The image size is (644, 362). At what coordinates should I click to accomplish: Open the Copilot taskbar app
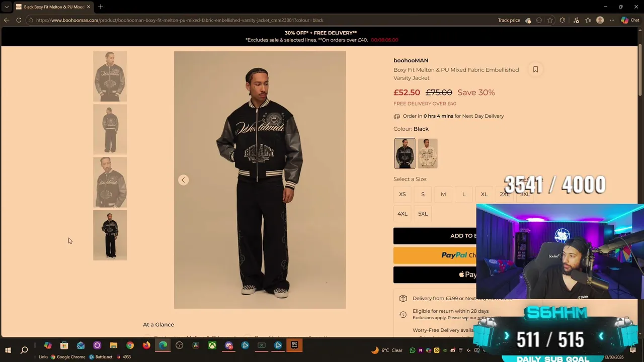pyautogui.click(x=48, y=345)
